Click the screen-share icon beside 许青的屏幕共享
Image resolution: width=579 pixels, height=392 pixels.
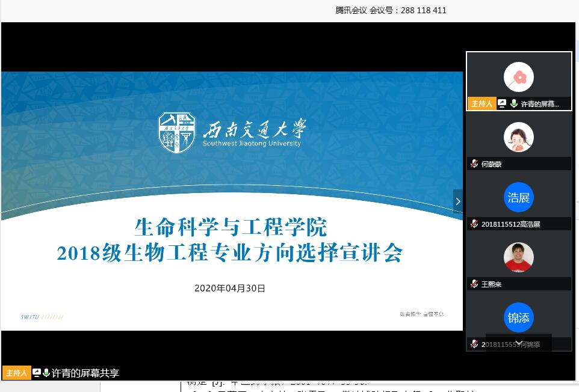tap(36, 373)
